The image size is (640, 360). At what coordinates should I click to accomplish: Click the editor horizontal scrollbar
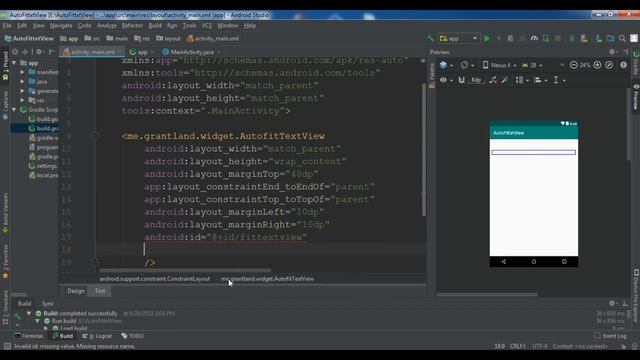coord(184,270)
